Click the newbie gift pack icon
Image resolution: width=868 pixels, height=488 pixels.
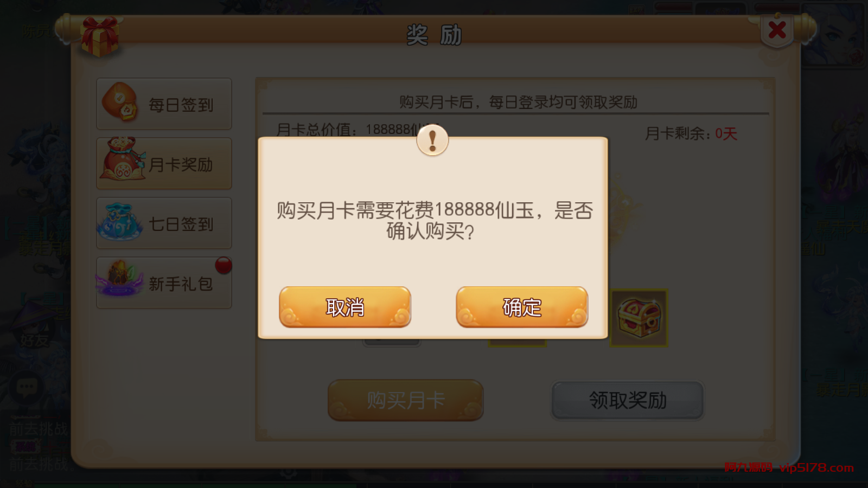(119, 278)
